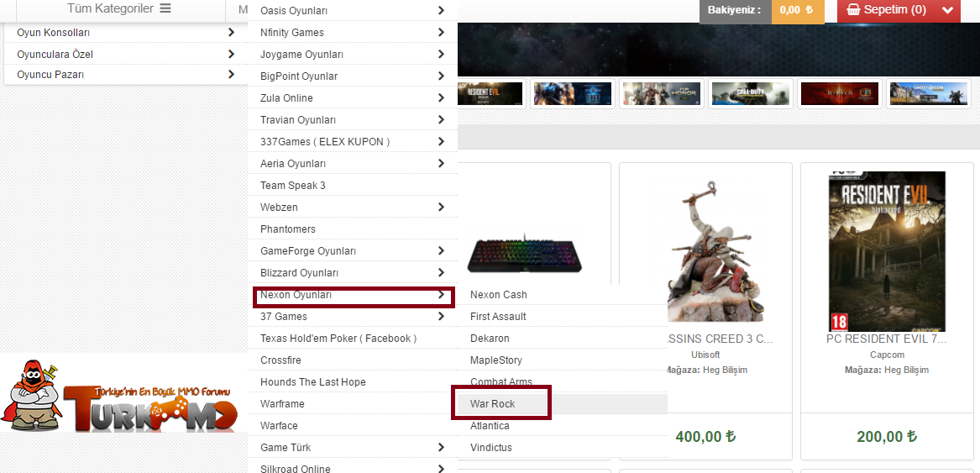Screen dimensions: 980x473
Task: Click the Bakiyeniz label
Action: click(735, 10)
